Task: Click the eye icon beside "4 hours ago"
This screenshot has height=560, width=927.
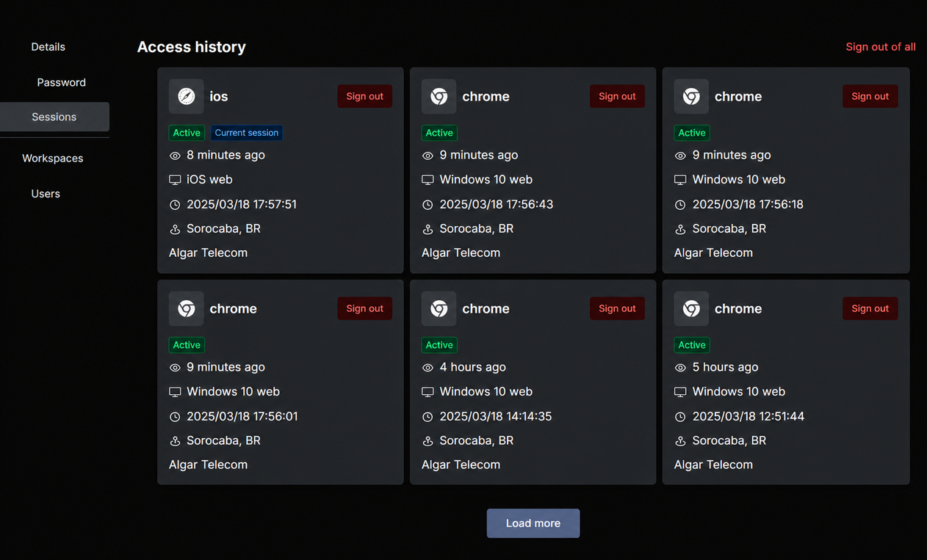Action: point(428,368)
